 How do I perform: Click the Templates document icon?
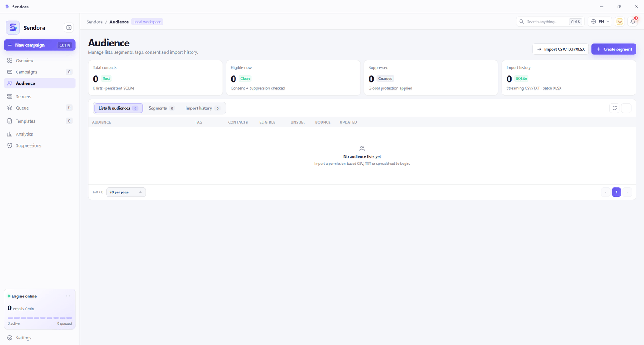point(10,121)
